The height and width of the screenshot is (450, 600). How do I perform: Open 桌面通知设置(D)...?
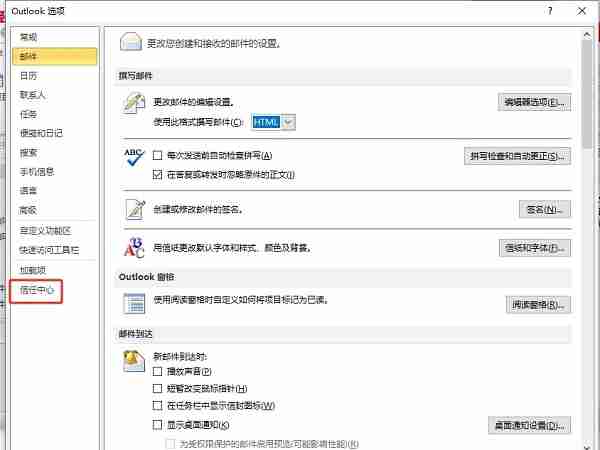530,425
